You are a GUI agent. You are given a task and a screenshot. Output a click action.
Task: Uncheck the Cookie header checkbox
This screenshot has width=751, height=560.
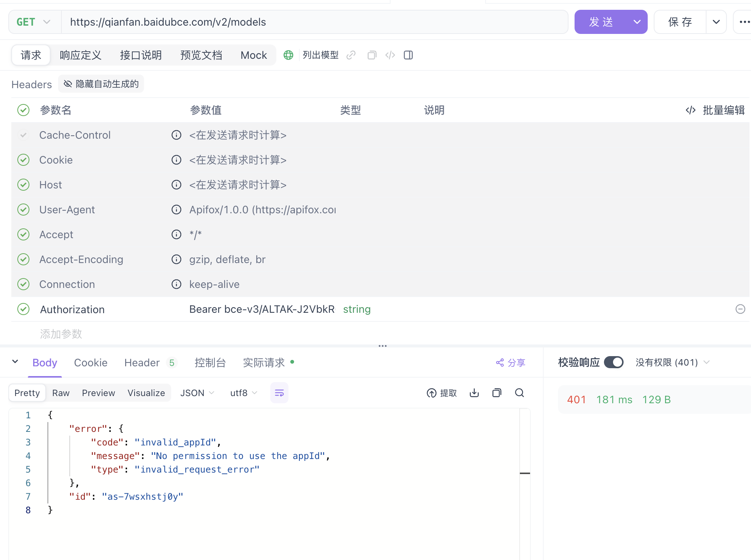click(23, 160)
